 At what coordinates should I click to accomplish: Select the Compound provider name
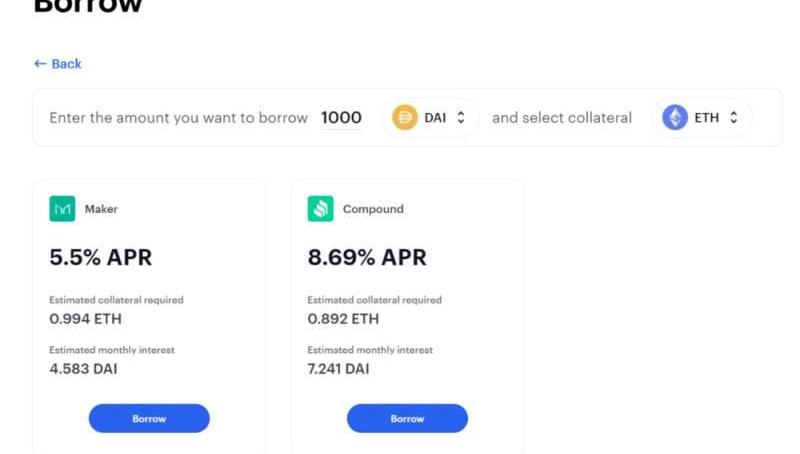373,209
